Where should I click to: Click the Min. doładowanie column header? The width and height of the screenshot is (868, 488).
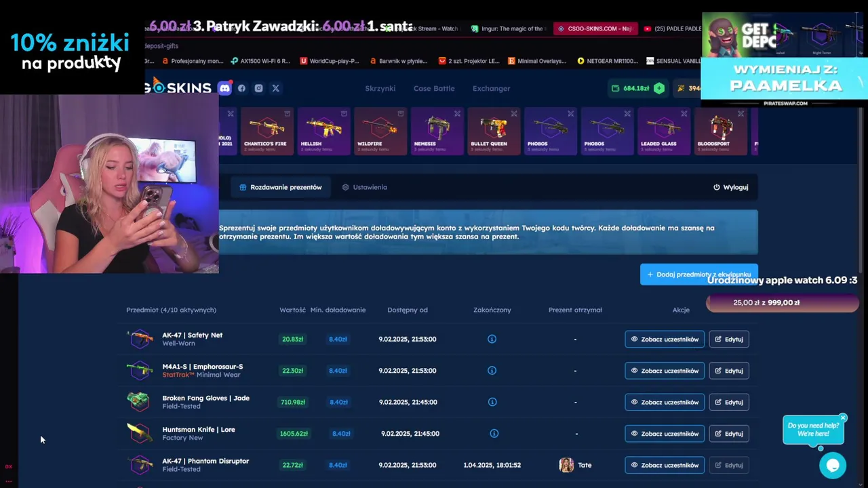tap(338, 310)
